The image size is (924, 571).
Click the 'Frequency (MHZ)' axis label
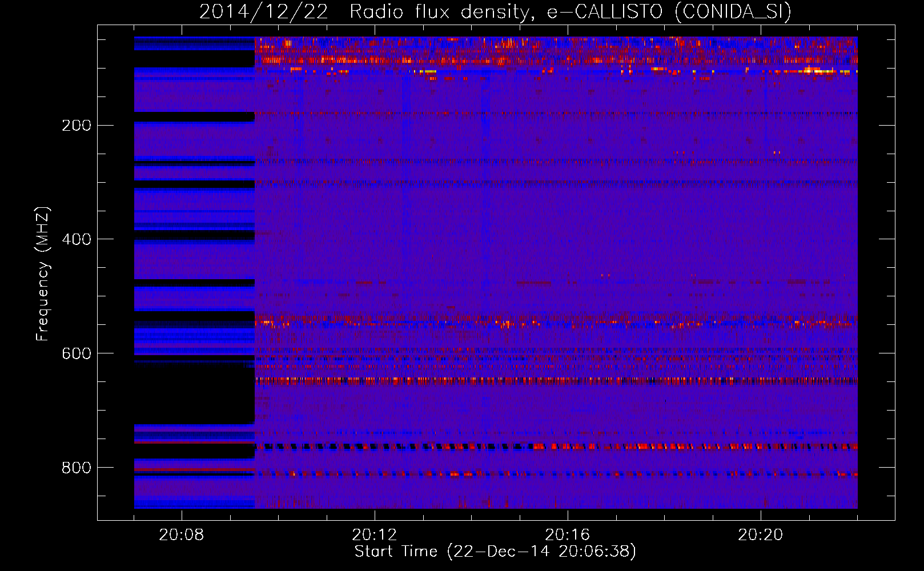coord(42,274)
